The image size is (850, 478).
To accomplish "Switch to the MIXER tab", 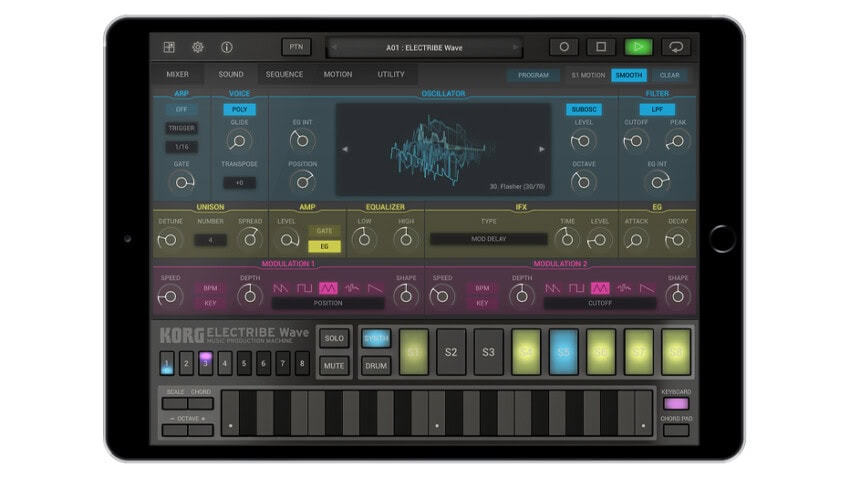I will point(177,75).
